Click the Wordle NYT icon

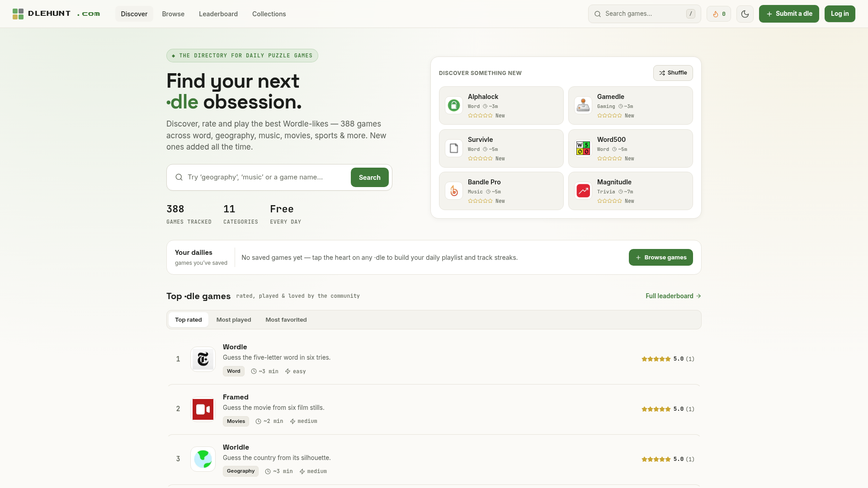[x=203, y=359]
